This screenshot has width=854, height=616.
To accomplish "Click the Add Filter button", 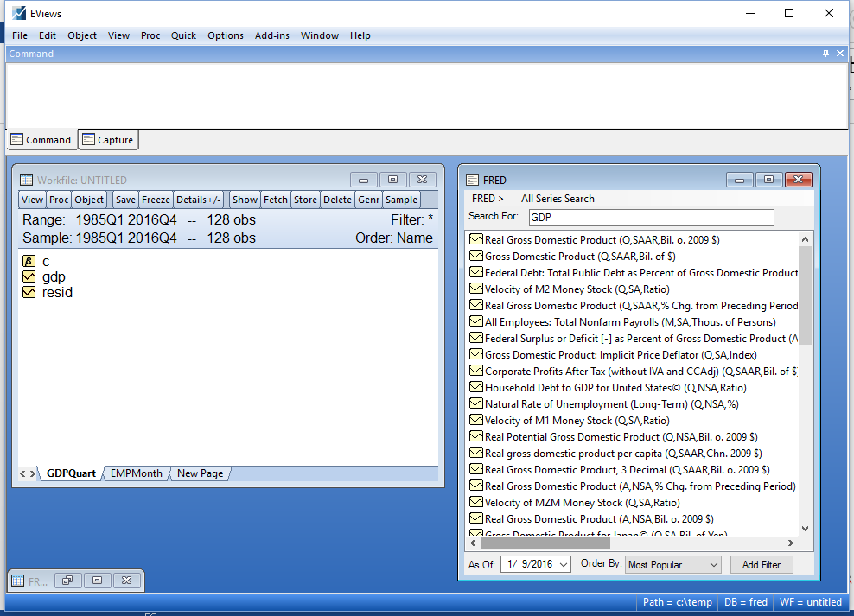I will (x=761, y=565).
